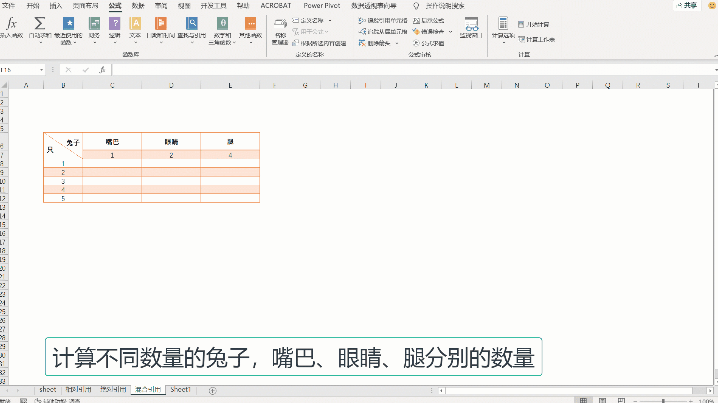Select the 'sheet' worksheet tab
Image resolution: width=718 pixels, height=403 pixels.
click(48, 390)
